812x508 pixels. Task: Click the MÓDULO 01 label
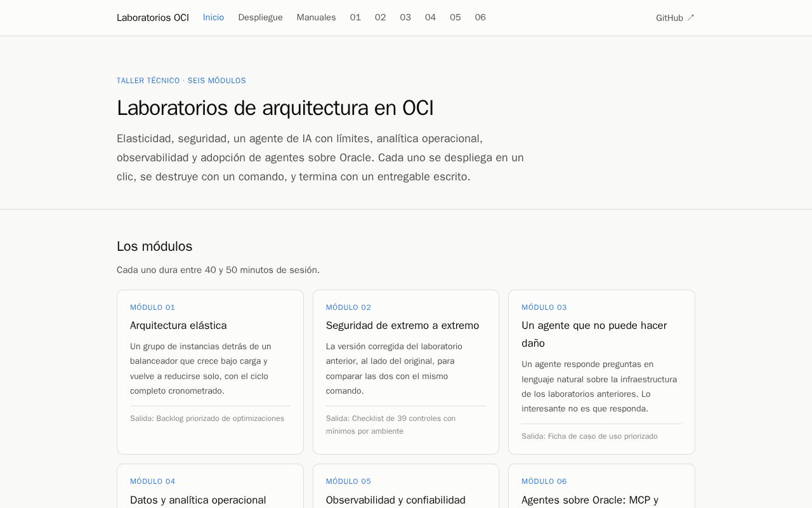tap(152, 307)
